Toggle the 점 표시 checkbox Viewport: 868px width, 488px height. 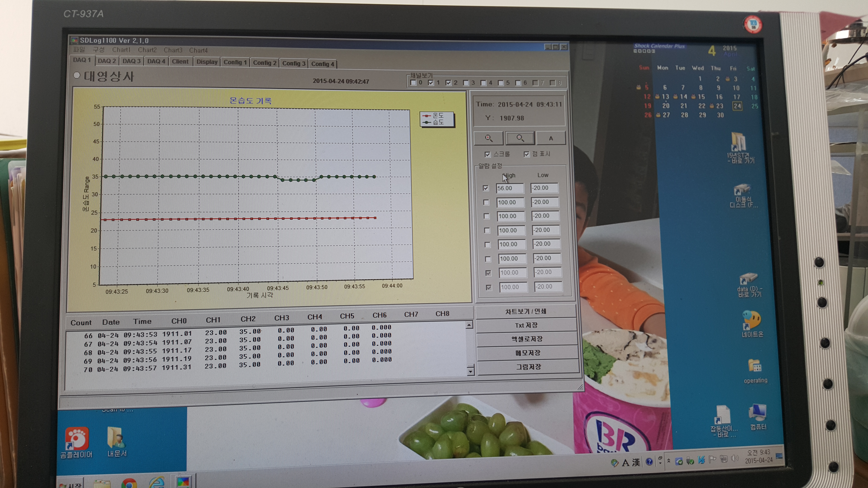pyautogui.click(x=526, y=154)
